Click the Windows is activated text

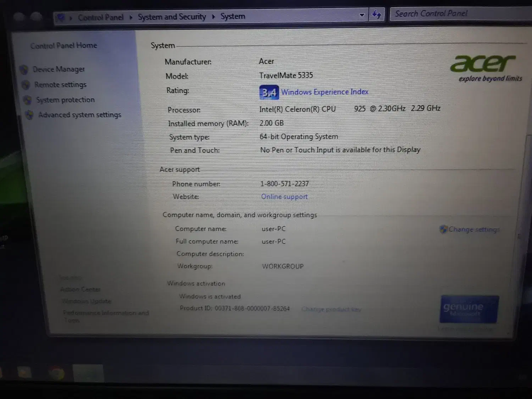210,297
